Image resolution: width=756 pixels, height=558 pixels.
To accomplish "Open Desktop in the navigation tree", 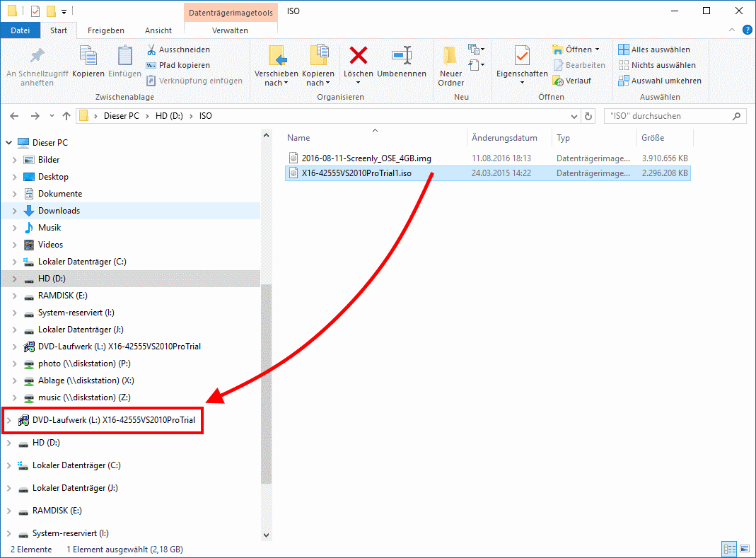I will click(x=53, y=177).
